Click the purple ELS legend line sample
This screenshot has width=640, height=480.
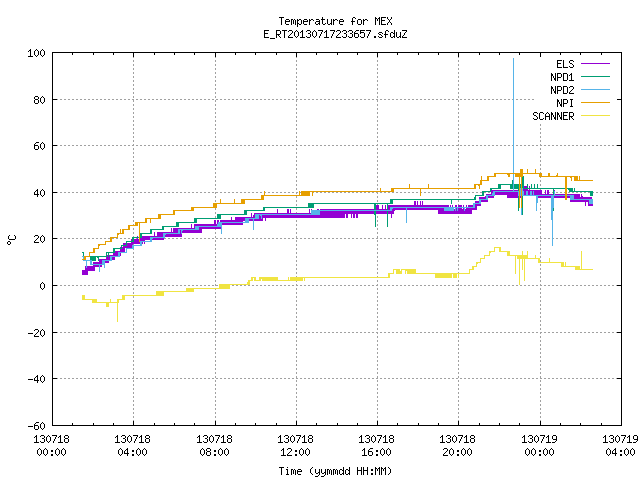click(x=596, y=64)
